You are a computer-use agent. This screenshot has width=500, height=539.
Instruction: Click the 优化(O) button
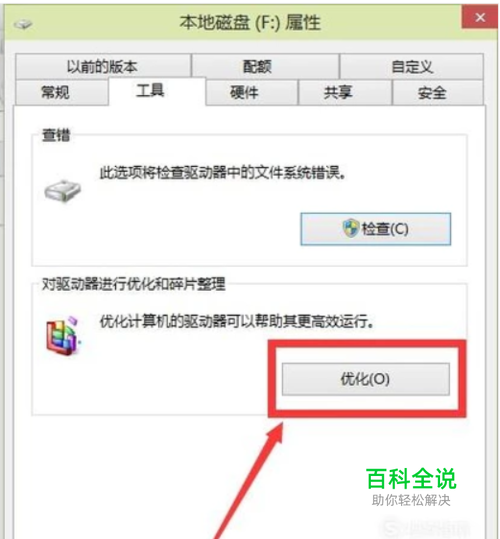click(x=365, y=379)
